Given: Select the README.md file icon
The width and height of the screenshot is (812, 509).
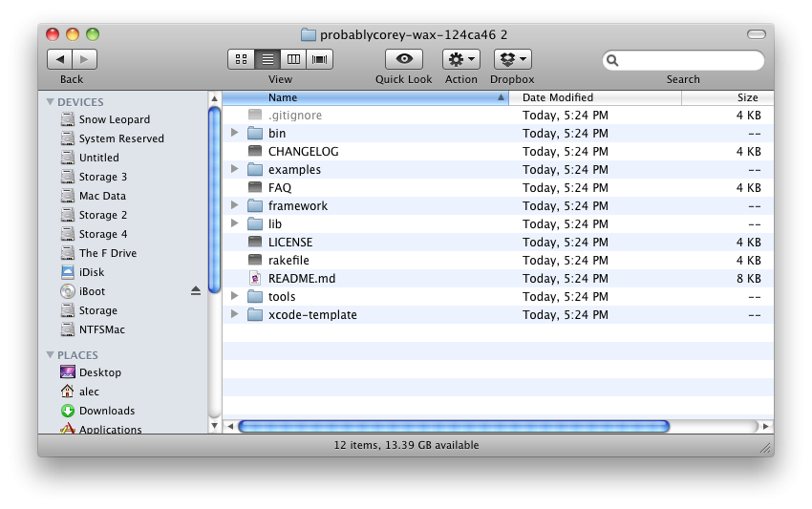Looking at the screenshot, I should [x=255, y=278].
